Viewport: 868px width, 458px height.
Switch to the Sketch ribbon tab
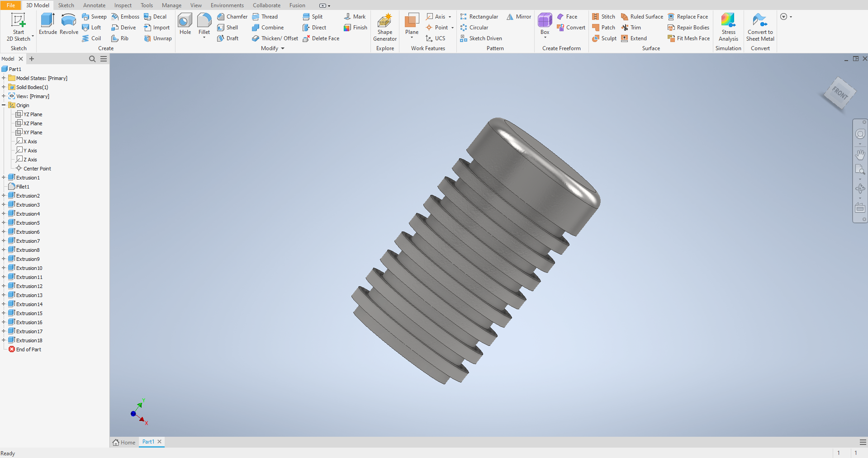click(66, 5)
